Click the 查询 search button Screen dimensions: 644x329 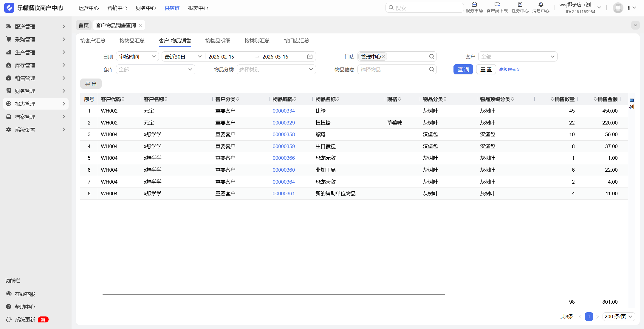pos(463,70)
